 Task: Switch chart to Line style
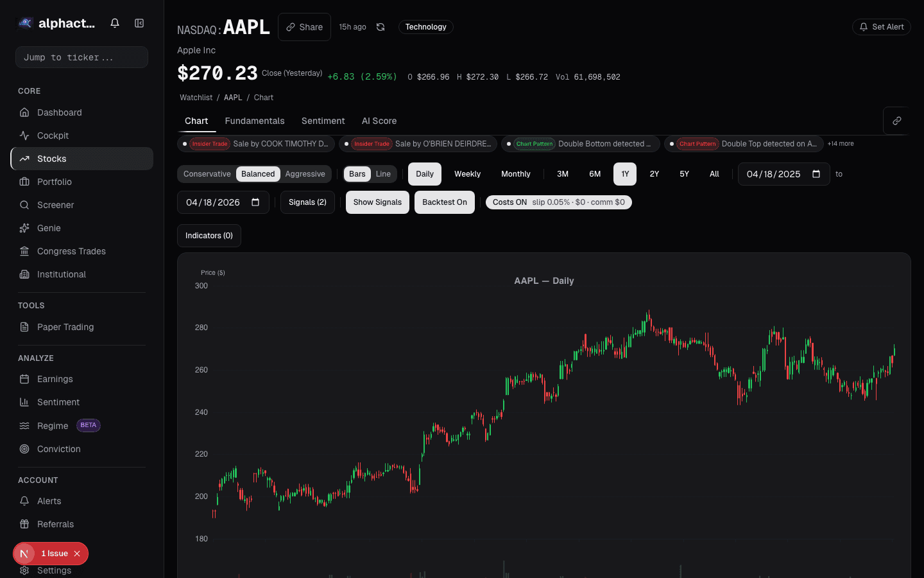tap(383, 174)
